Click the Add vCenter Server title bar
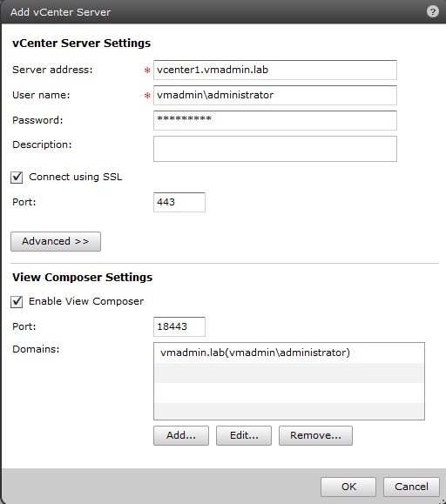This screenshot has width=446, height=504. (223, 12)
